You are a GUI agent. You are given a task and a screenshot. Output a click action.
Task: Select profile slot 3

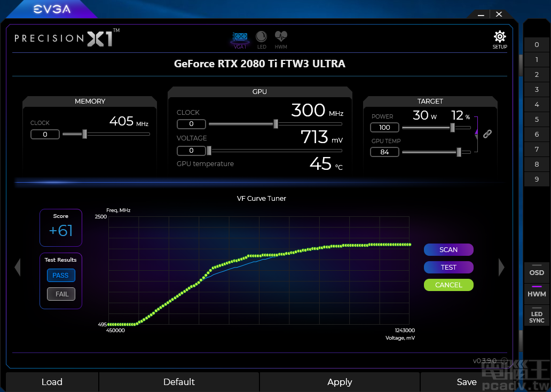(x=537, y=89)
